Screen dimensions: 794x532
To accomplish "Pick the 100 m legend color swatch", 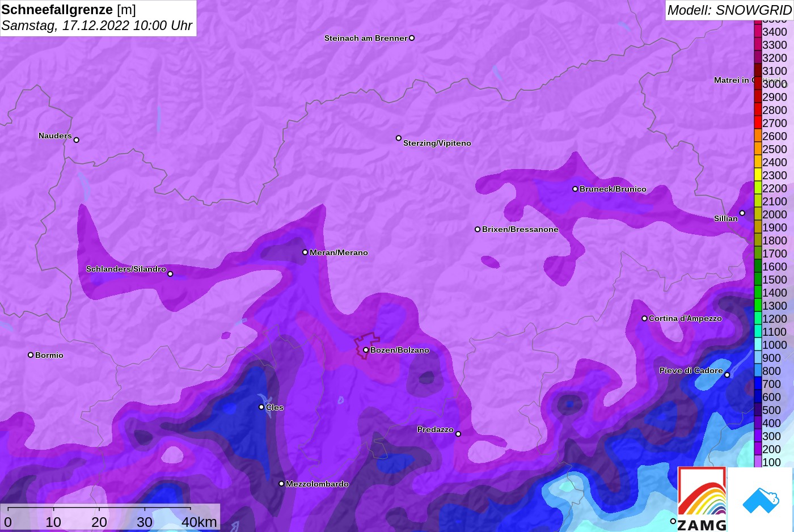I will [x=758, y=462].
